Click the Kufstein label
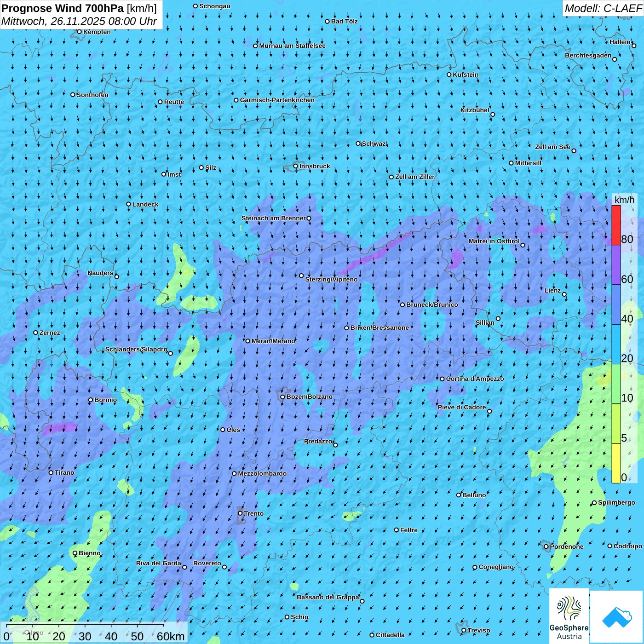Screen dimensions: 644x644 (466, 75)
